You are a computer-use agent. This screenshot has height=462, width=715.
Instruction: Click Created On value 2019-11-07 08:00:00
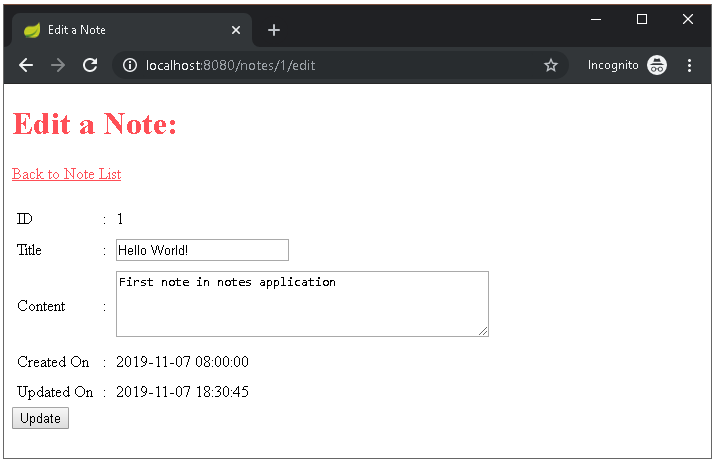[182, 362]
